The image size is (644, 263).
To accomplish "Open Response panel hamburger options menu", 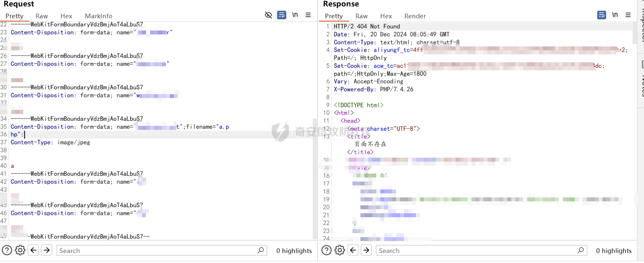I will coord(628,15).
